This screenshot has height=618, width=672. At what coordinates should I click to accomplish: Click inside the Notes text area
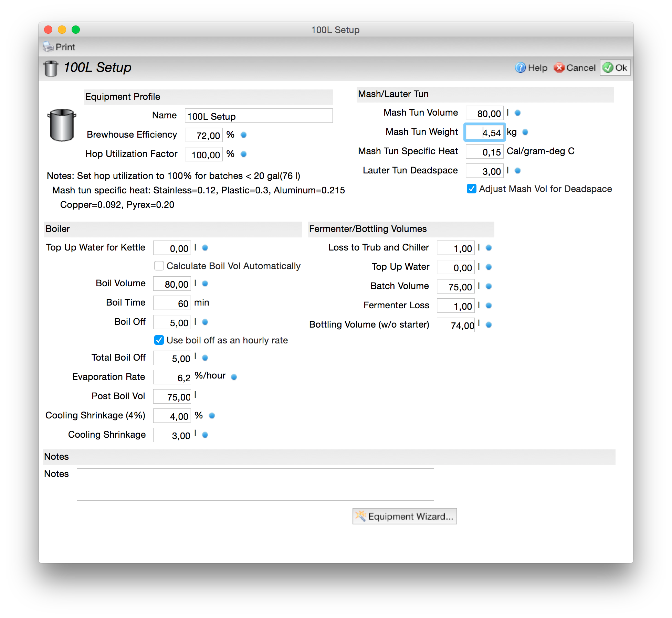[255, 484]
